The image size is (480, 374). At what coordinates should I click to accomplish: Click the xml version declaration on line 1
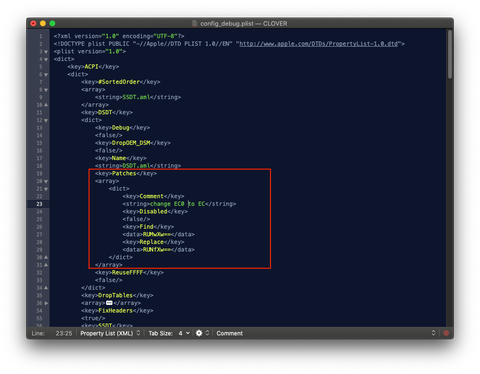(x=119, y=36)
